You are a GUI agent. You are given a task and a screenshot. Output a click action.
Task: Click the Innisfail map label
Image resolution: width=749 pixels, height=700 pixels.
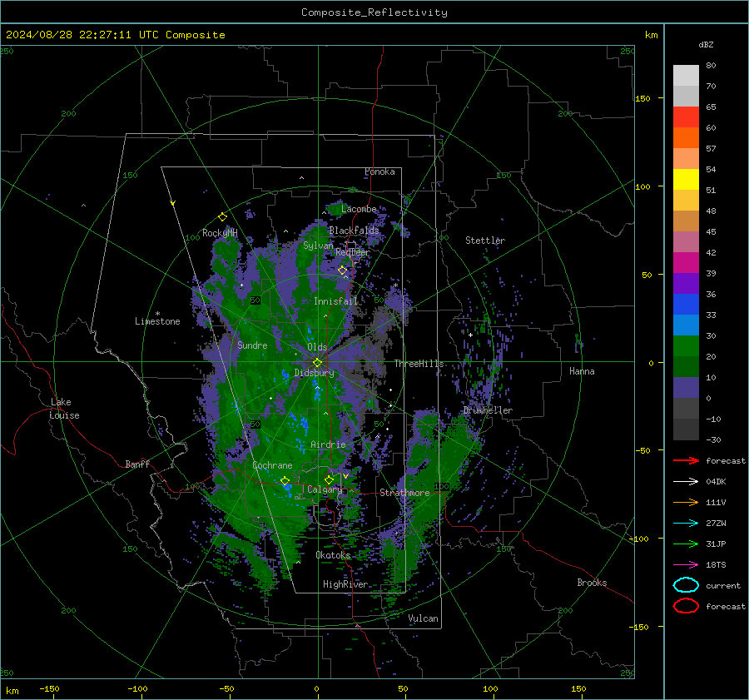pos(335,301)
